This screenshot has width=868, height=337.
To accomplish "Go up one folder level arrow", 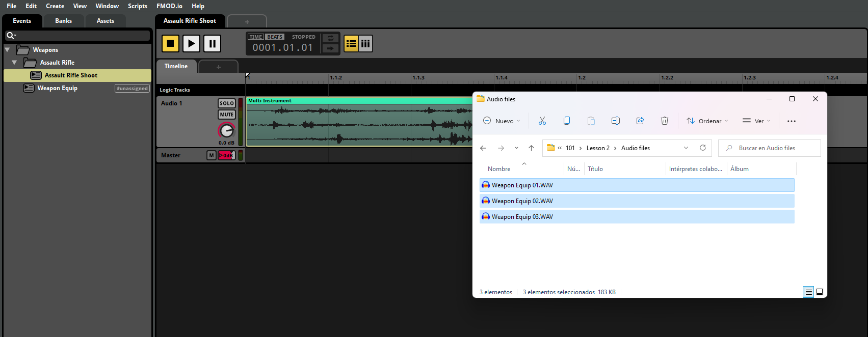I will (x=531, y=148).
